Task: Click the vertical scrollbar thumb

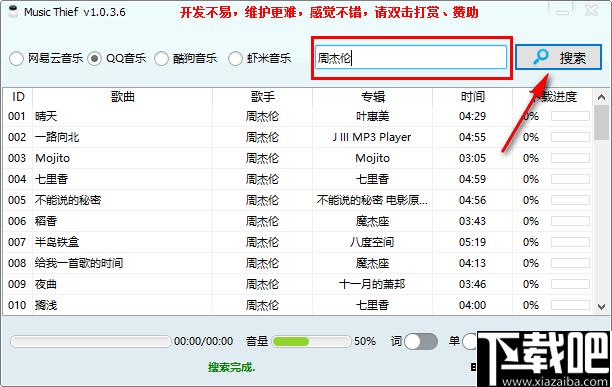Action: pos(601,122)
